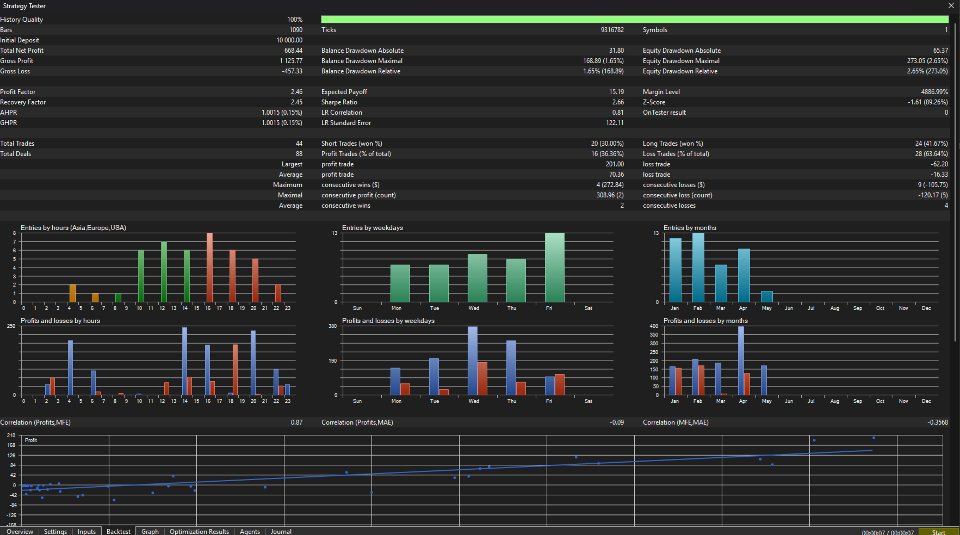Click the LR Correlation label

point(342,113)
